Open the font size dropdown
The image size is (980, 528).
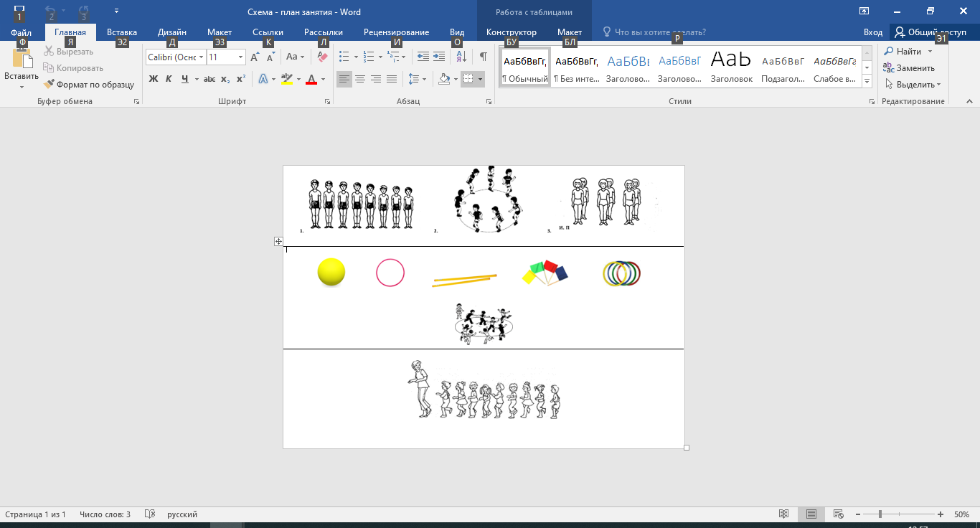(x=240, y=57)
